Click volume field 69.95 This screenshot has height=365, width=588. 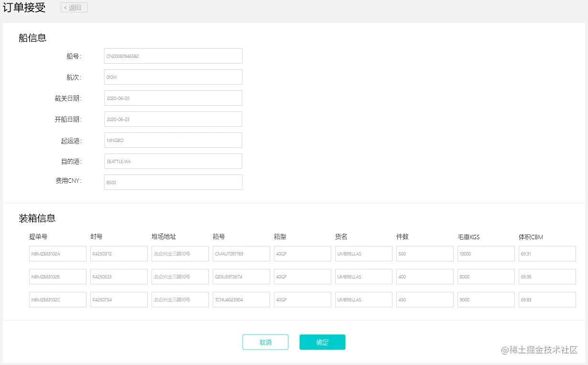tap(547, 277)
